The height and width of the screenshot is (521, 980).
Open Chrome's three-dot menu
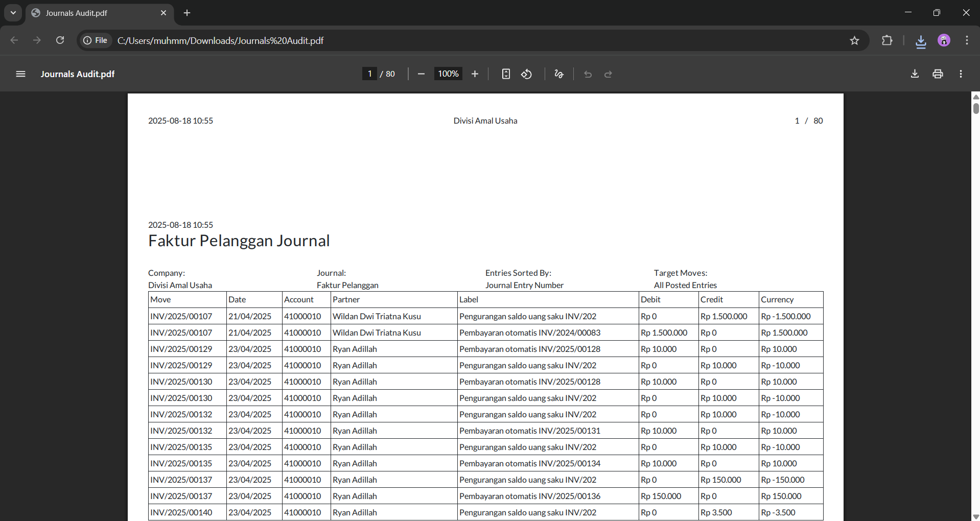tap(967, 40)
